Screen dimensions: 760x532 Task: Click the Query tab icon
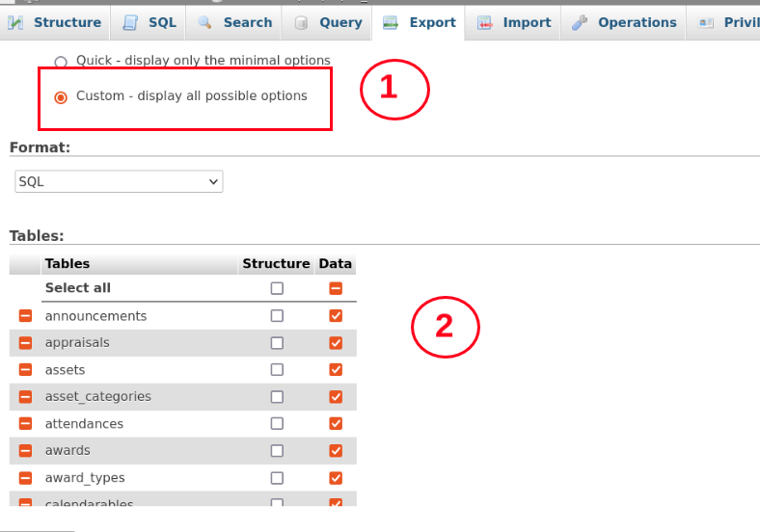point(302,22)
